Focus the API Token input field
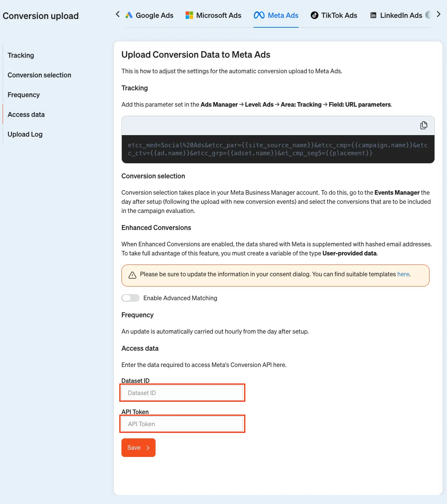Image resolution: width=447 pixels, height=504 pixels. click(x=183, y=424)
